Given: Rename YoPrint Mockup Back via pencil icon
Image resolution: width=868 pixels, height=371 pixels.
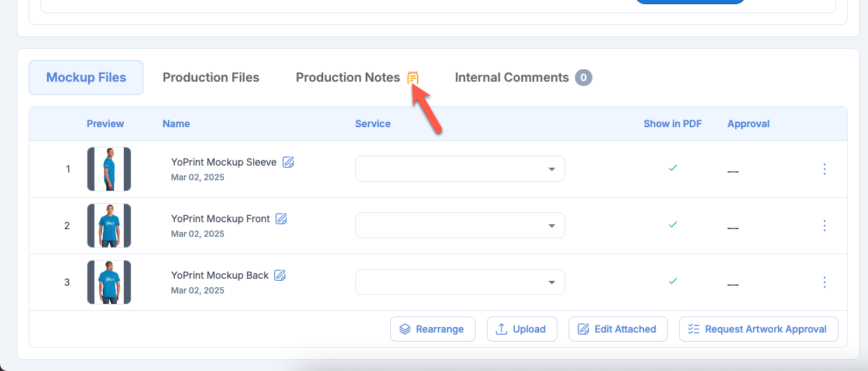Looking at the screenshot, I should coord(280,275).
